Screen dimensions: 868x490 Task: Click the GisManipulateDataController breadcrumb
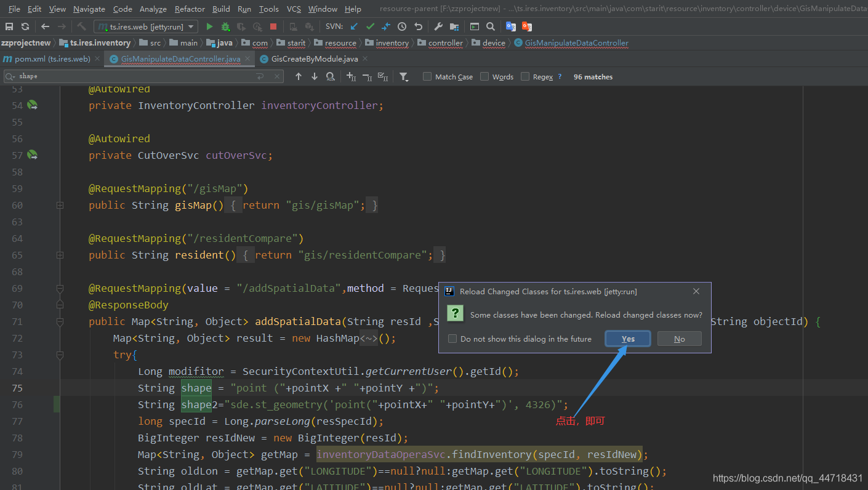tap(572, 43)
